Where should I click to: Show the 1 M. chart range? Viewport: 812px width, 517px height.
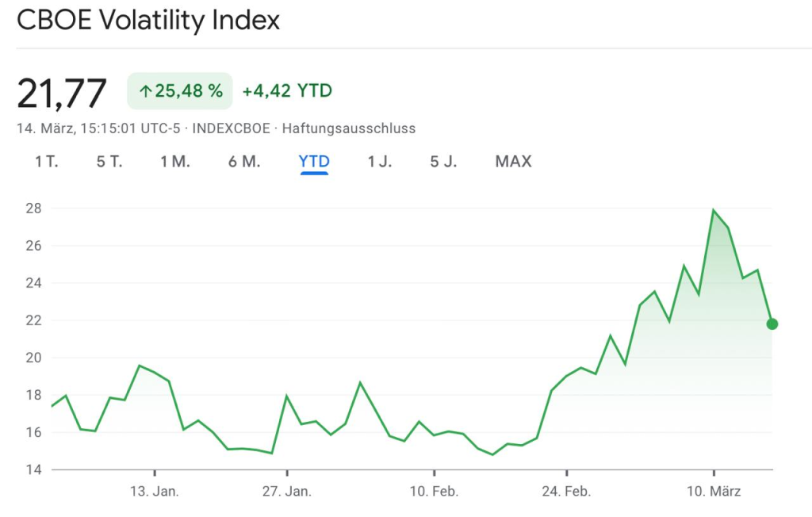(175, 162)
